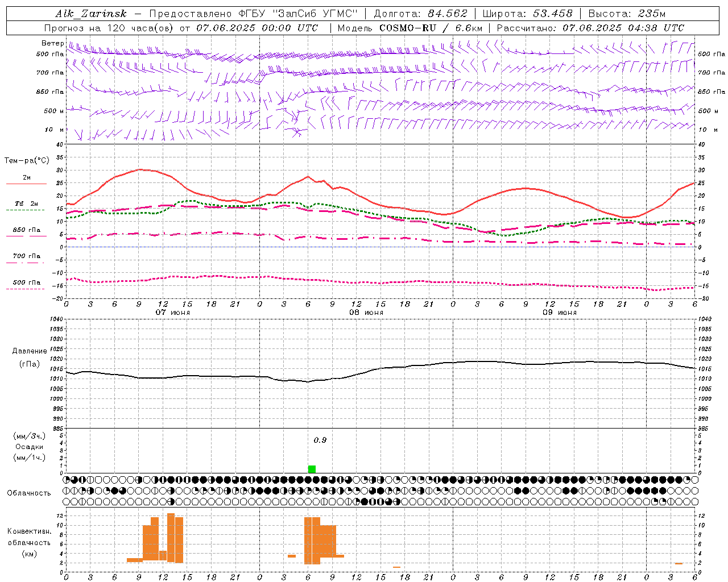Click the '10 м' label left of wind panel

[x=55, y=130]
